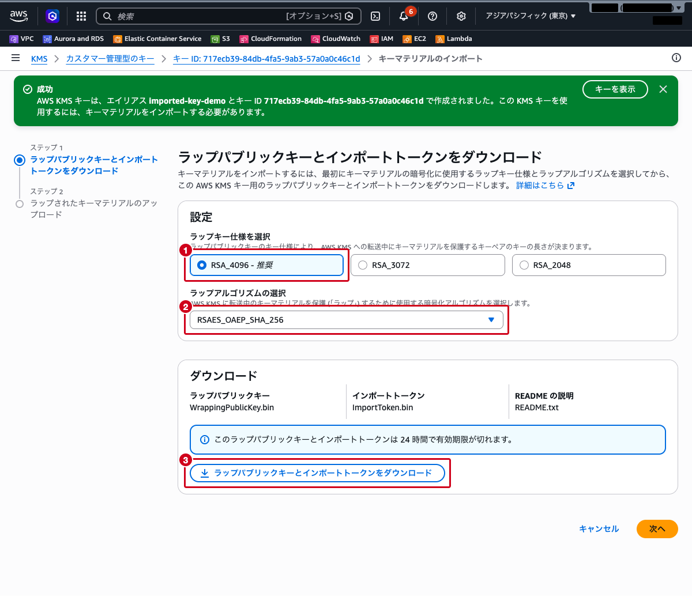This screenshot has width=692, height=616.
Task: Open EC2 from the favorites bar
Action: (415, 39)
